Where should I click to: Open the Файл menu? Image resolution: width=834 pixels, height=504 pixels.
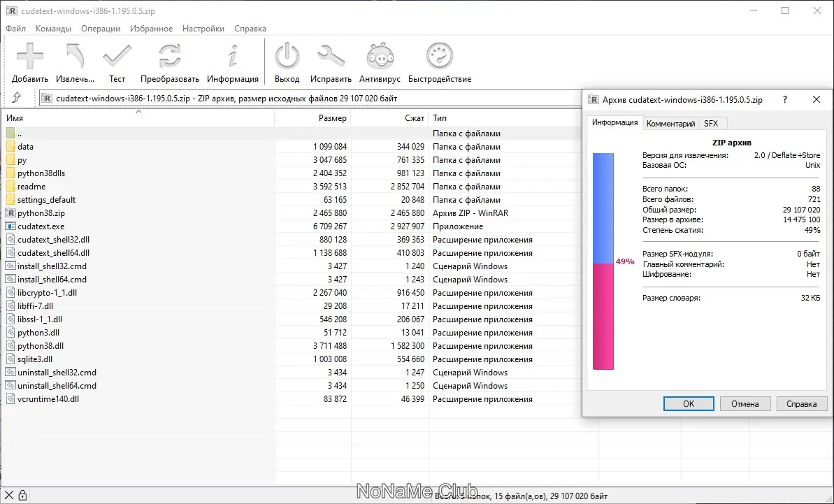[16, 29]
